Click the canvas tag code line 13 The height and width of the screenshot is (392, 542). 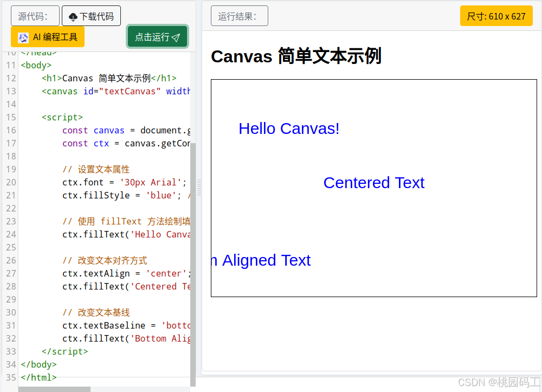116,91
